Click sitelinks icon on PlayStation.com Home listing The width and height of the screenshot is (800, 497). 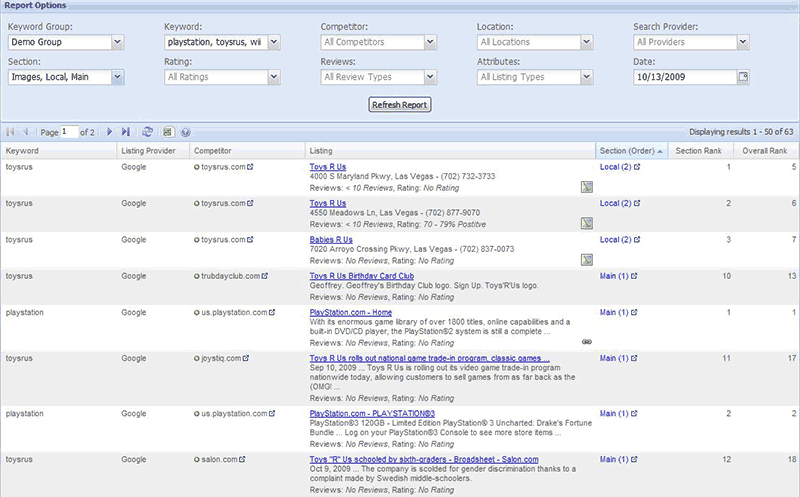(587, 342)
